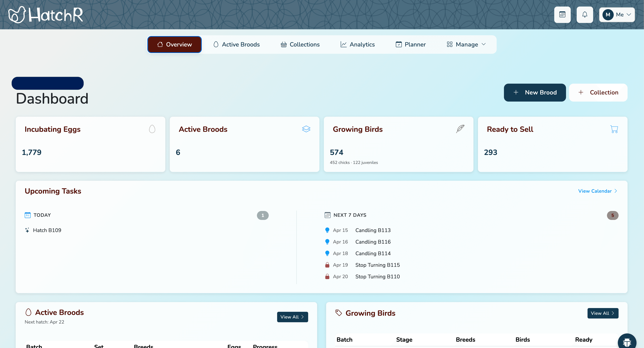Click the notification bell icon
Viewport: 644px width, 348px height.
coord(585,15)
